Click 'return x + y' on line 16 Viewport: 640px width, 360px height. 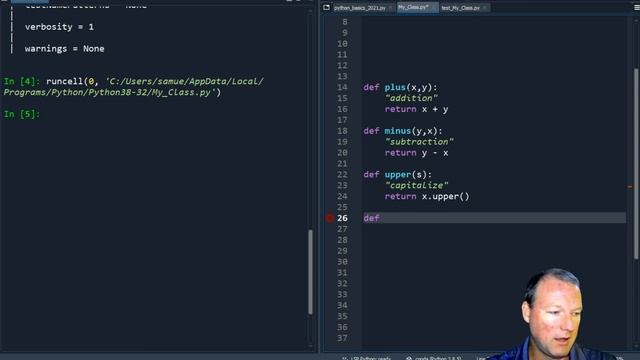(416, 109)
